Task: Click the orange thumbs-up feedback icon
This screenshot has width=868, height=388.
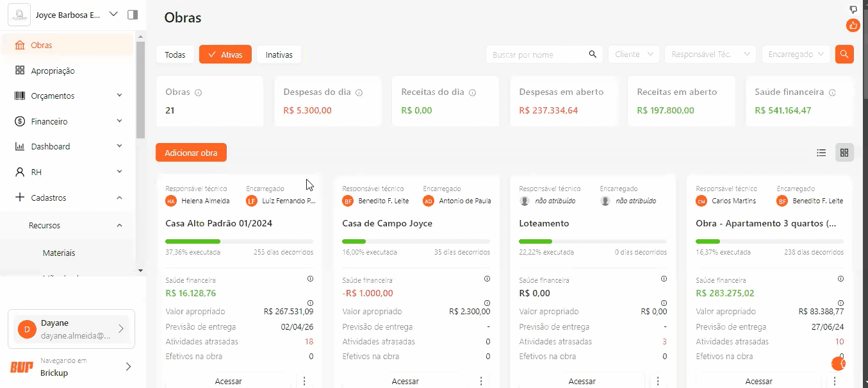Action: pyautogui.click(x=853, y=26)
